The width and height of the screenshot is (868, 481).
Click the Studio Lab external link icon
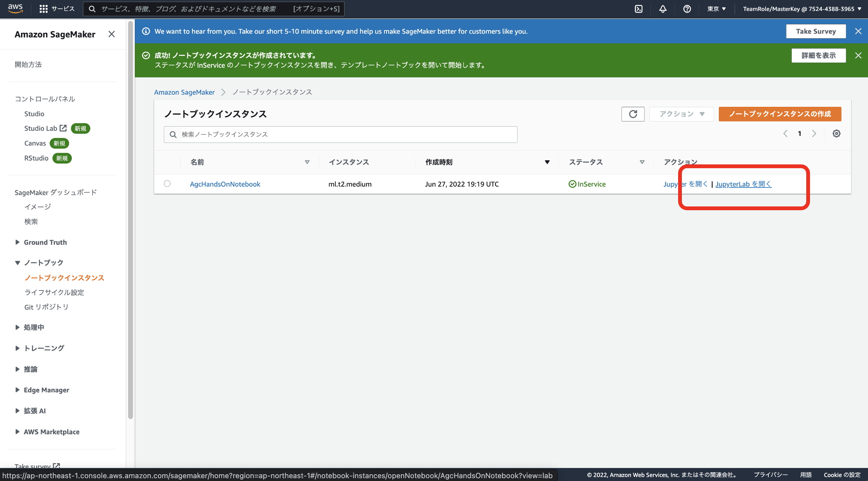point(63,128)
